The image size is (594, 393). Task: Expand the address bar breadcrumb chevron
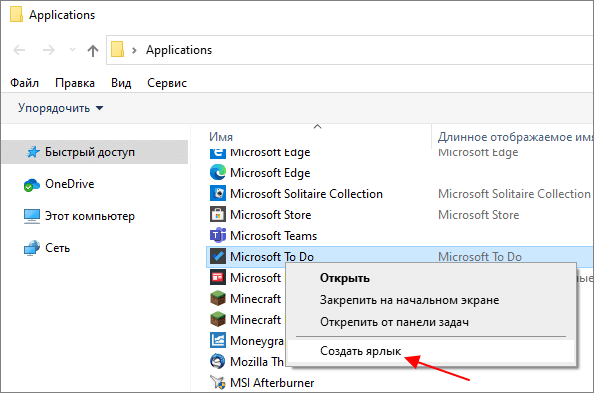134,50
